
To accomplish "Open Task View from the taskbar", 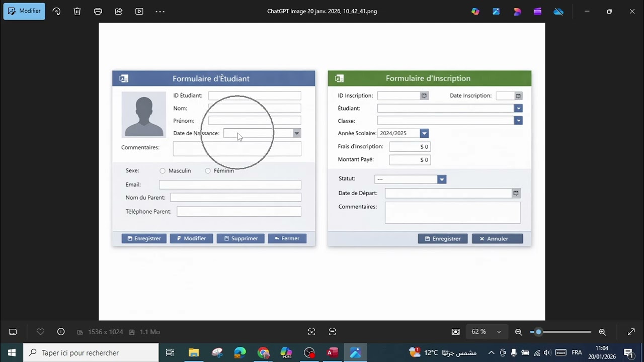I will click(x=170, y=353).
